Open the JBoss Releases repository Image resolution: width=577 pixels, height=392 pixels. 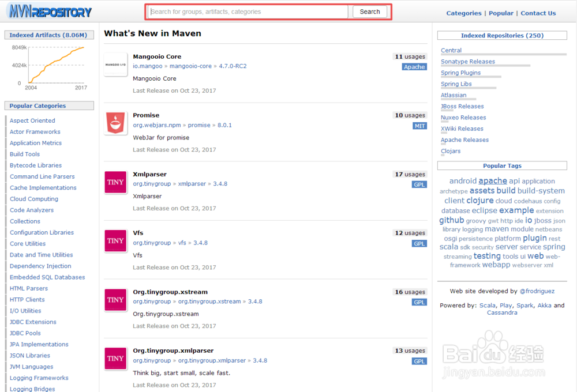(462, 106)
